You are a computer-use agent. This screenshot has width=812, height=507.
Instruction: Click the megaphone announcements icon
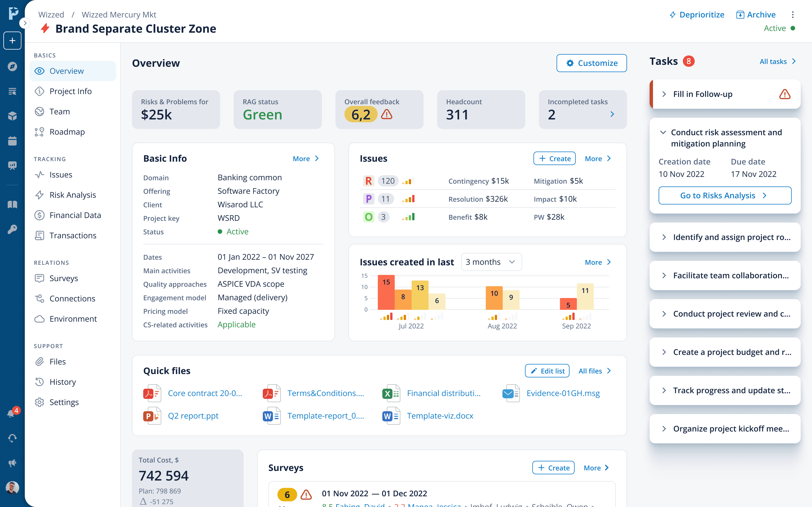click(x=12, y=463)
